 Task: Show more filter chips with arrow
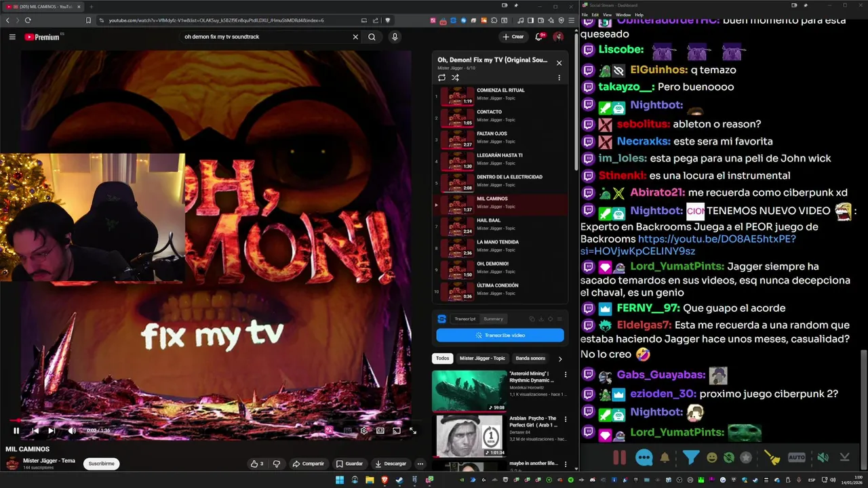point(560,359)
